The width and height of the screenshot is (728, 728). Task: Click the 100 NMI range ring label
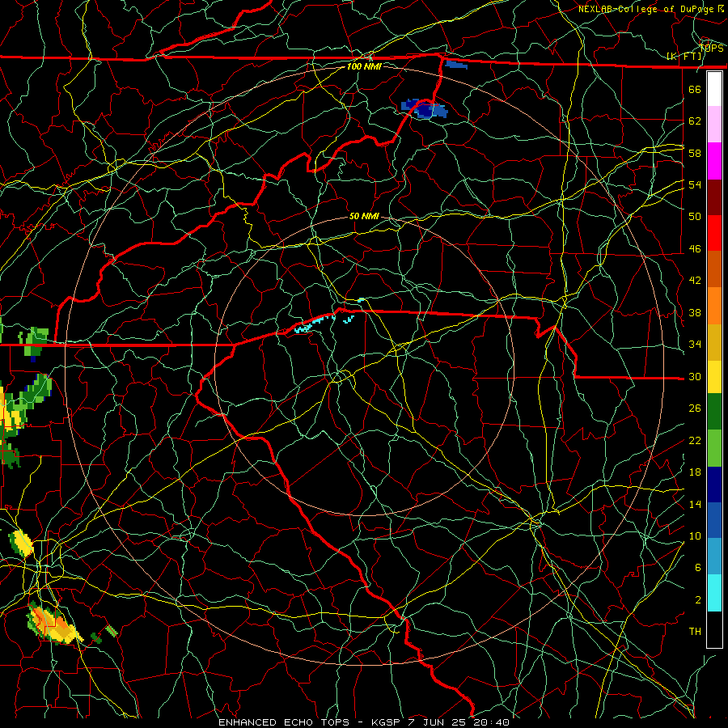364,67
